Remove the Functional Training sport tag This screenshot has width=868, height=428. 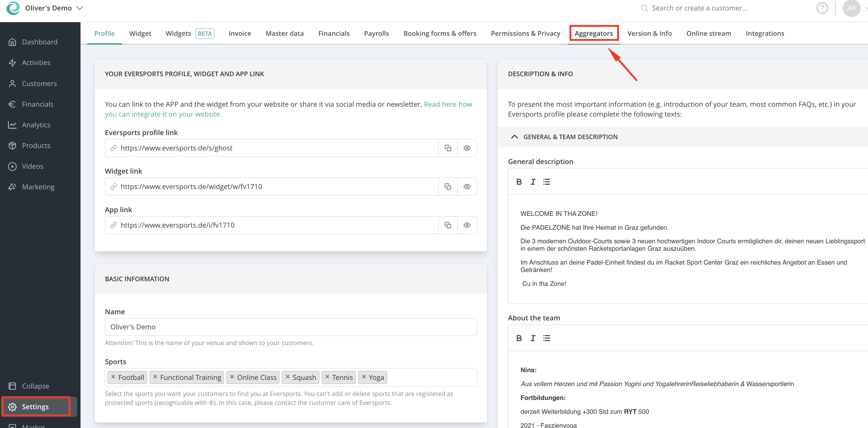click(155, 377)
